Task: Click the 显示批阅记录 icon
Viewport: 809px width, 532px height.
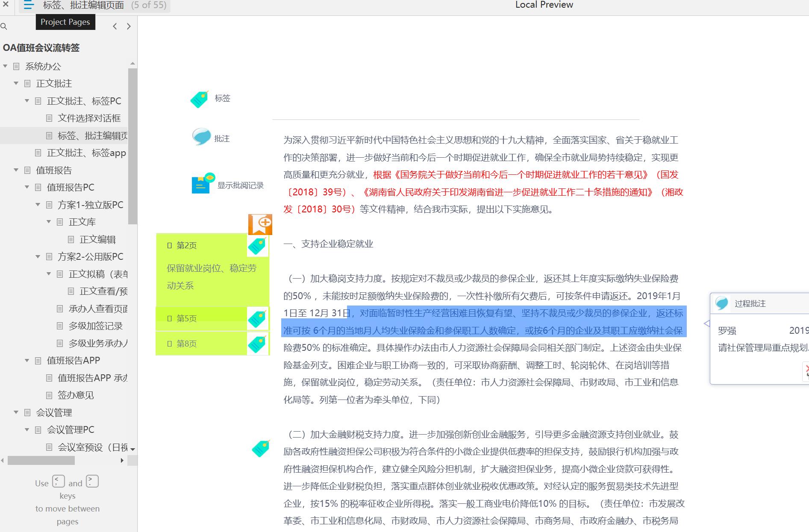Action: point(203,183)
